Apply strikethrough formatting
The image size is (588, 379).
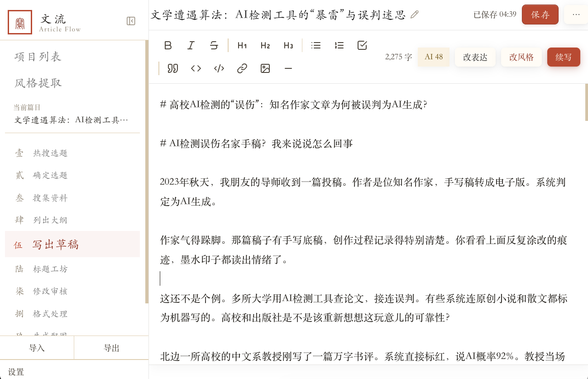click(214, 45)
